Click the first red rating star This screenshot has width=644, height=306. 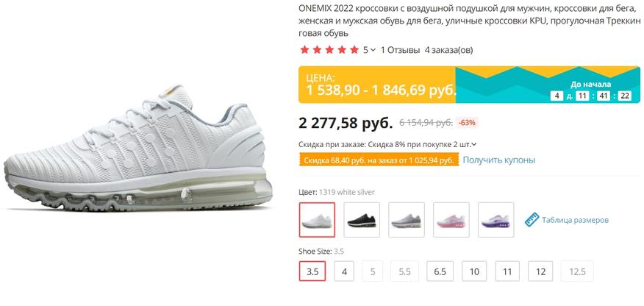304,50
